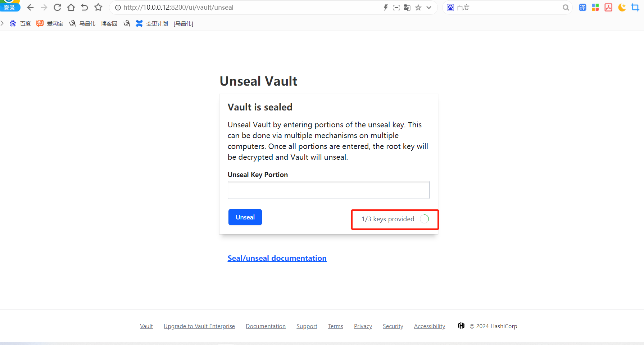Viewport: 644px width, 345px height.
Task: Focus the Unseal Key Portion field
Action: coord(328,190)
